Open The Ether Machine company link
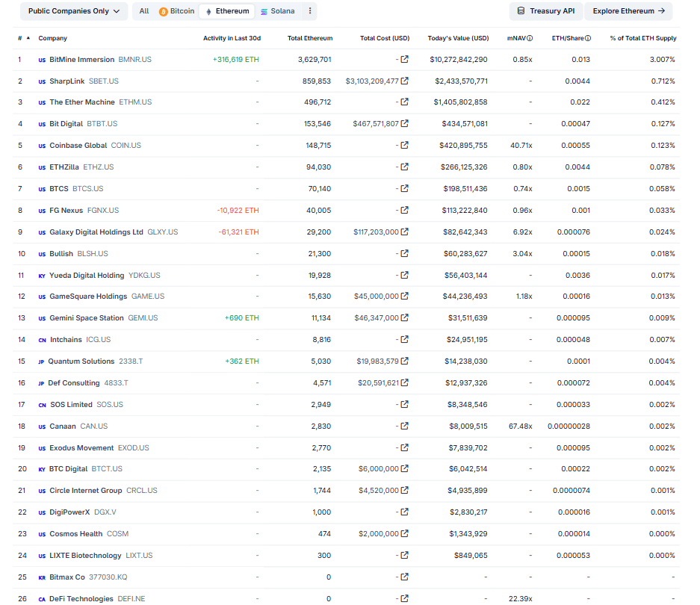Viewport: 700px width, 605px height. click(82, 102)
